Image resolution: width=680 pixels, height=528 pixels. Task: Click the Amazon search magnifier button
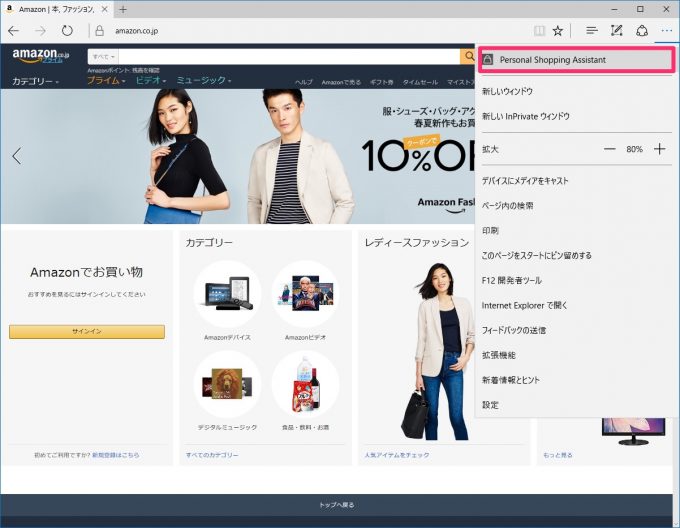[x=469, y=56]
